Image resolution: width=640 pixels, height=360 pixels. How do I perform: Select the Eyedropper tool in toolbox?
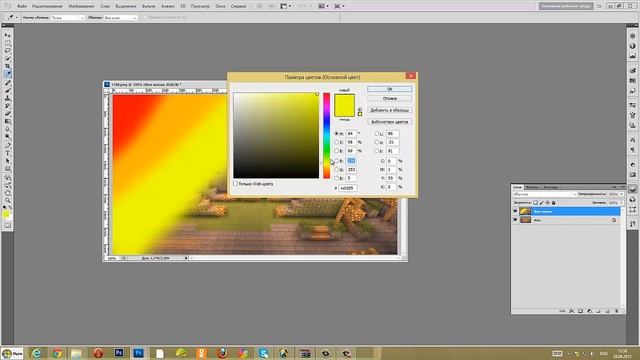[7, 74]
